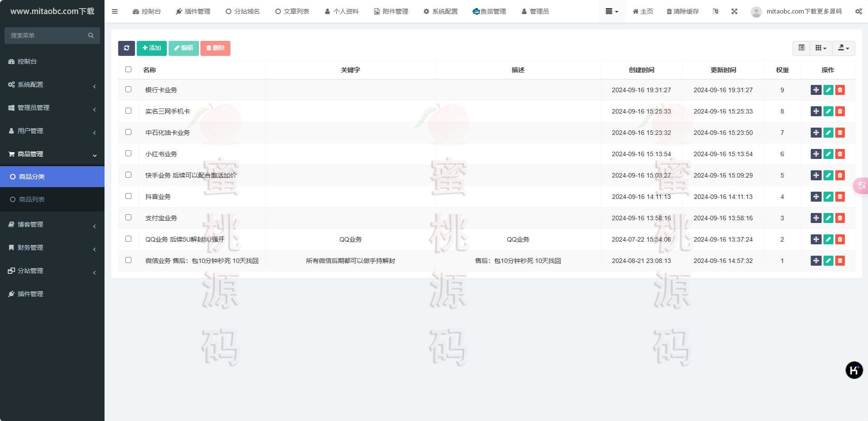
Task: Tick the checkbox for 小红书业务 row
Action: click(x=128, y=154)
